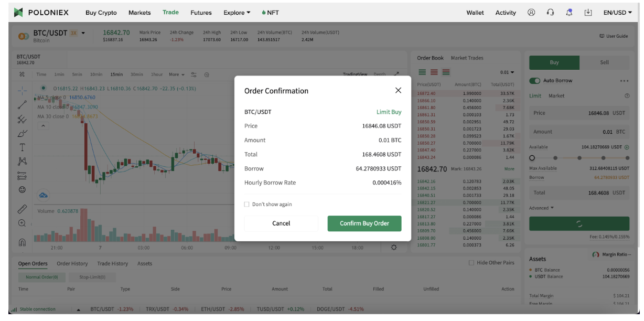This screenshot has height=321, width=644.
Task: Select the ruler measure tool
Action: point(22,209)
